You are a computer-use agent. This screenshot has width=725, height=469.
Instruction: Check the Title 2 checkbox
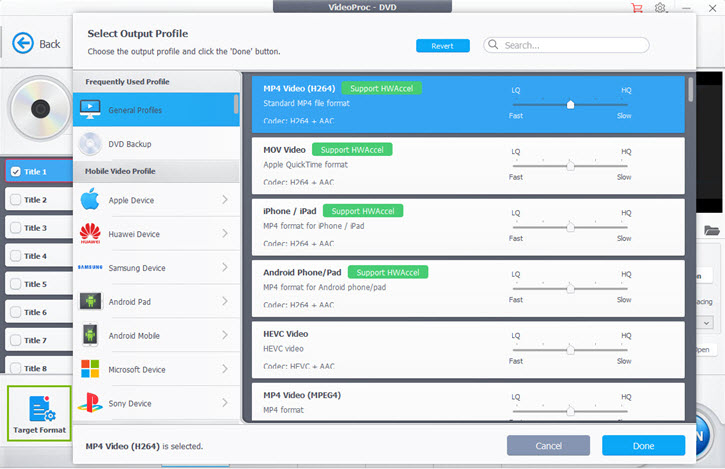tap(15, 200)
